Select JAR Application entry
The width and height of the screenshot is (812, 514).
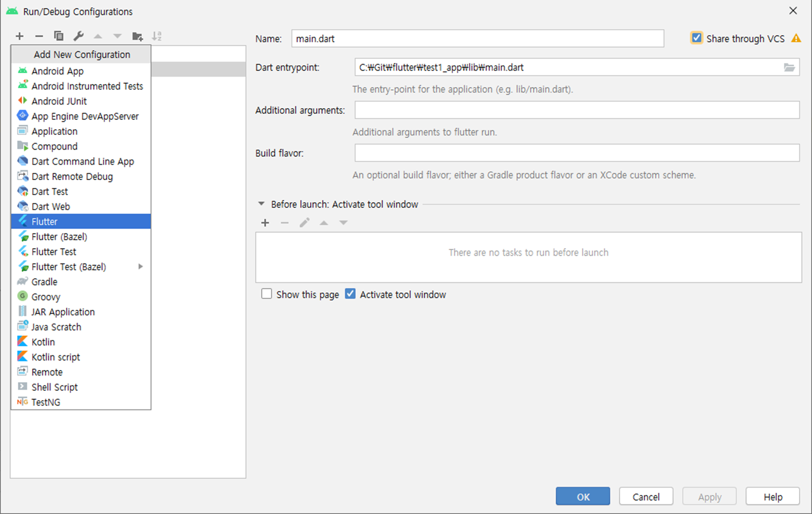coord(81,312)
